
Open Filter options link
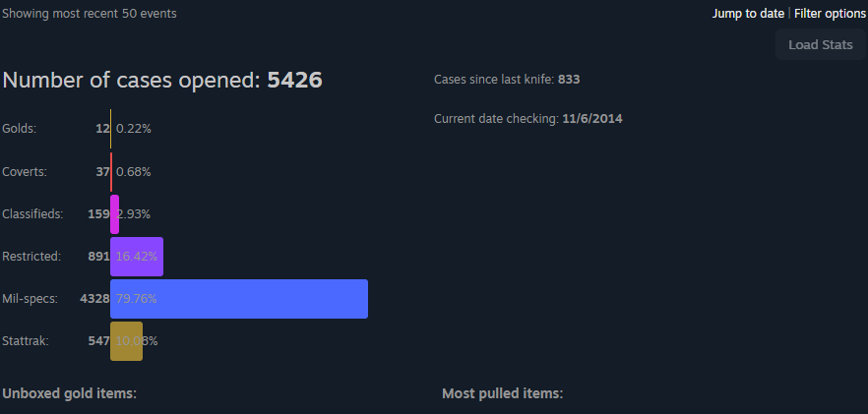coord(830,14)
